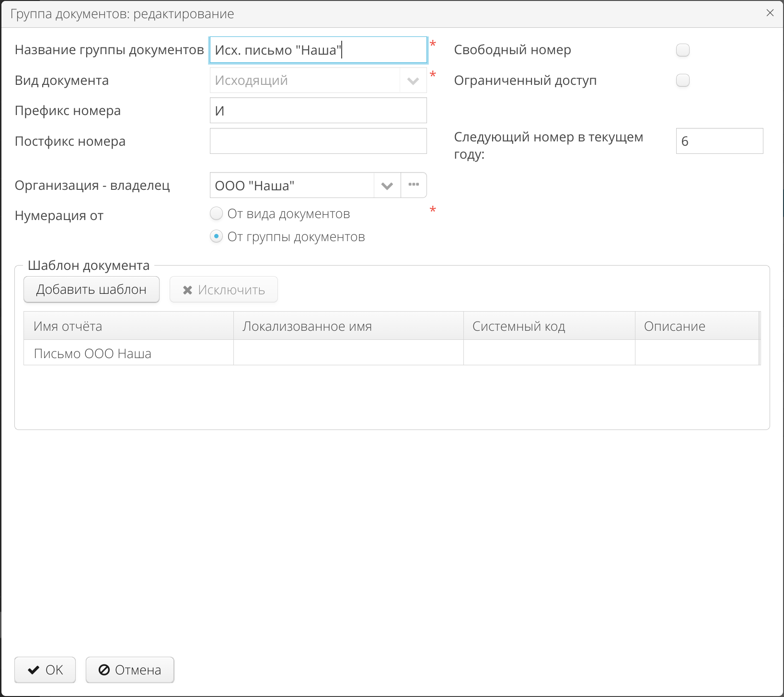This screenshot has width=784, height=697.
Task: Click in the Префикс номера input field
Action: pos(318,110)
